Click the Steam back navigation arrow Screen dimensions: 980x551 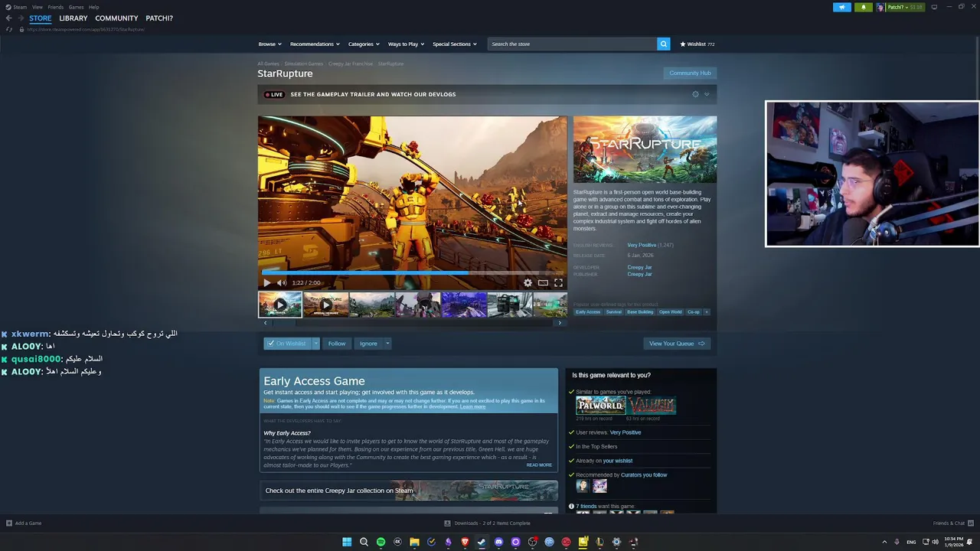8,18
